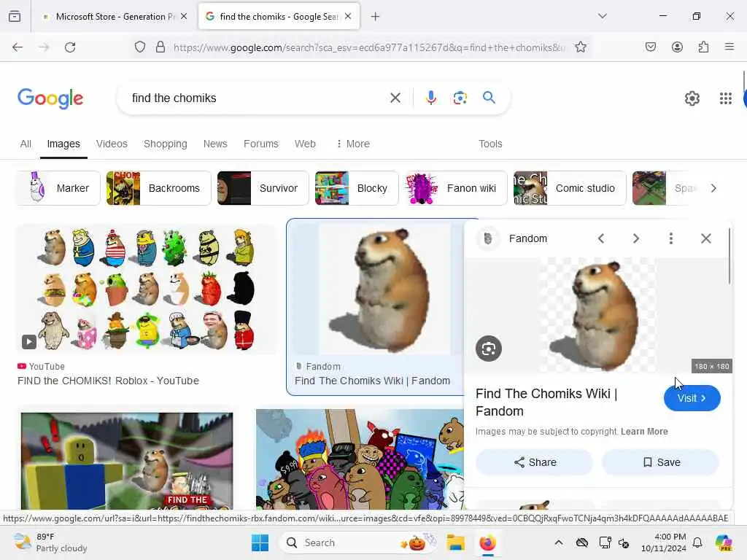This screenshot has height=560, width=747.
Task: Open the Roblox noob chomik thumbnail
Action: [127, 461]
